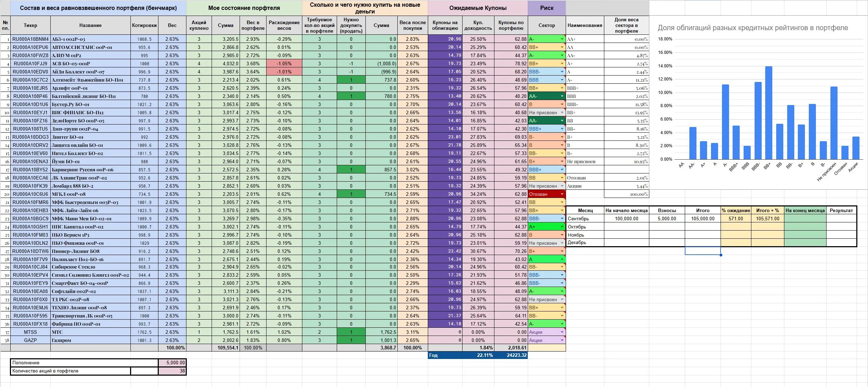Expand the AA- dropdown in Балтийский лизинг row
Screen dimensions: 868x387
[x=562, y=96]
